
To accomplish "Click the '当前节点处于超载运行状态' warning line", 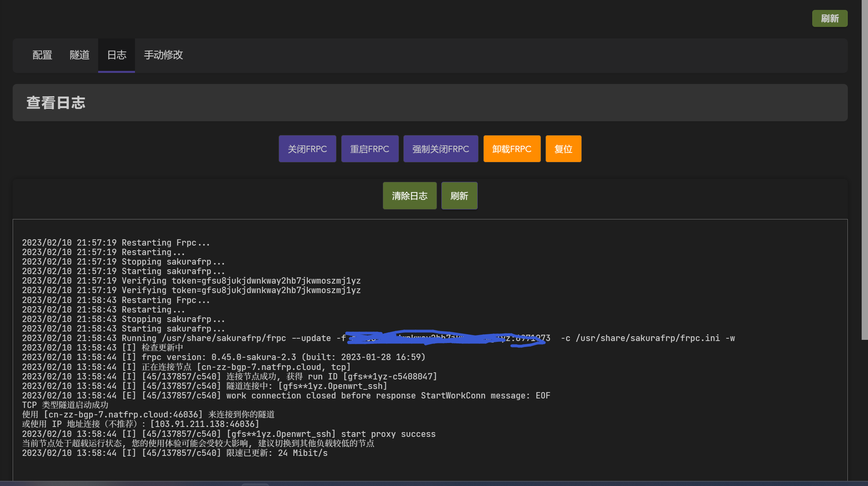I will pyautogui.click(x=198, y=444).
